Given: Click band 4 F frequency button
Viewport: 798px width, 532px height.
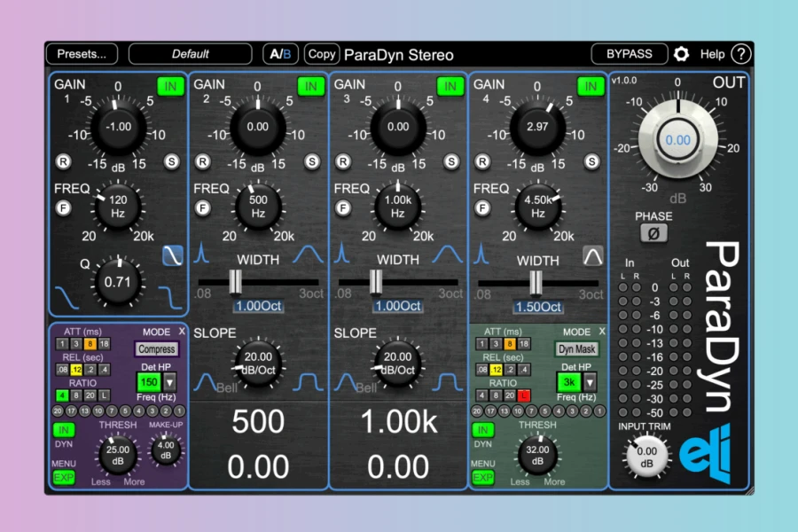Looking at the screenshot, I should point(482,208).
